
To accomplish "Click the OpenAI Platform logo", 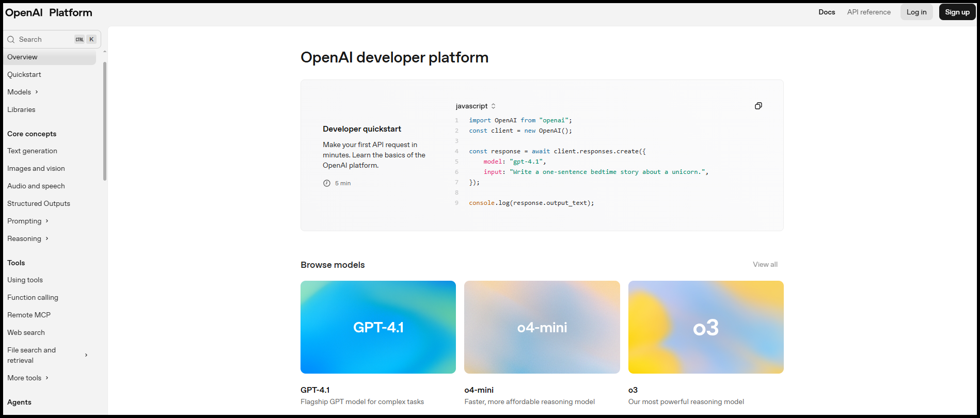I will (x=49, y=12).
